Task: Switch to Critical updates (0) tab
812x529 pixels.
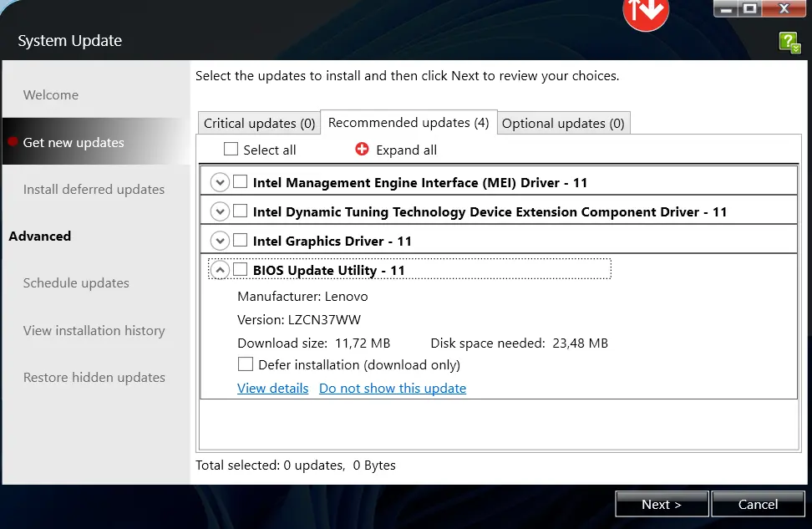Action: coord(259,124)
